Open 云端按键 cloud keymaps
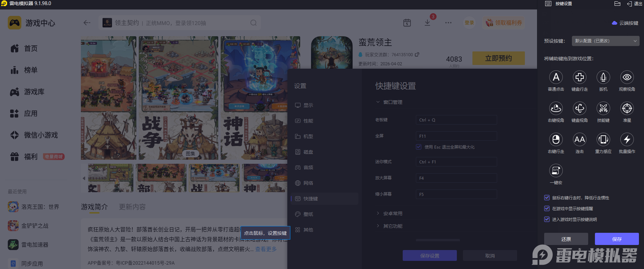The height and width of the screenshot is (269, 644). (x=625, y=23)
